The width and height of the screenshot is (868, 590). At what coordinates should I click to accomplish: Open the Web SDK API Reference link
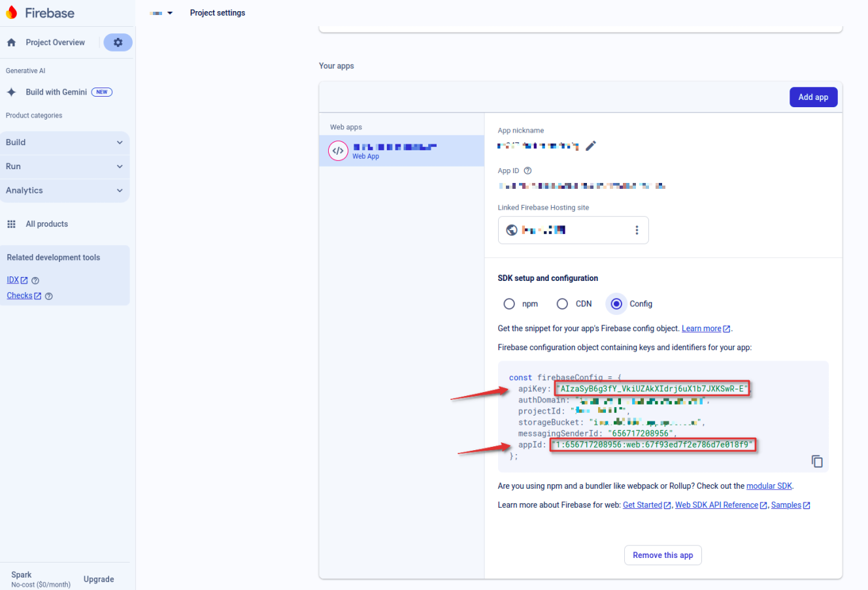[x=721, y=505]
